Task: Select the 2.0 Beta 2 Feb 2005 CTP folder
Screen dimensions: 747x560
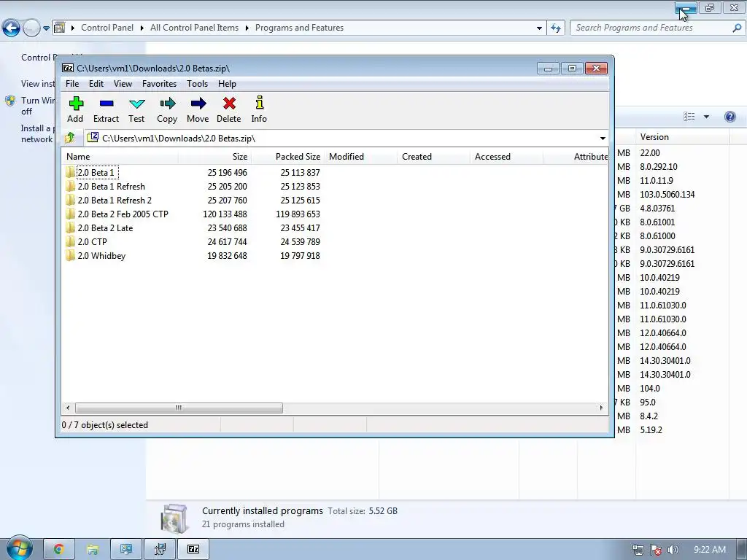Action: pos(123,214)
